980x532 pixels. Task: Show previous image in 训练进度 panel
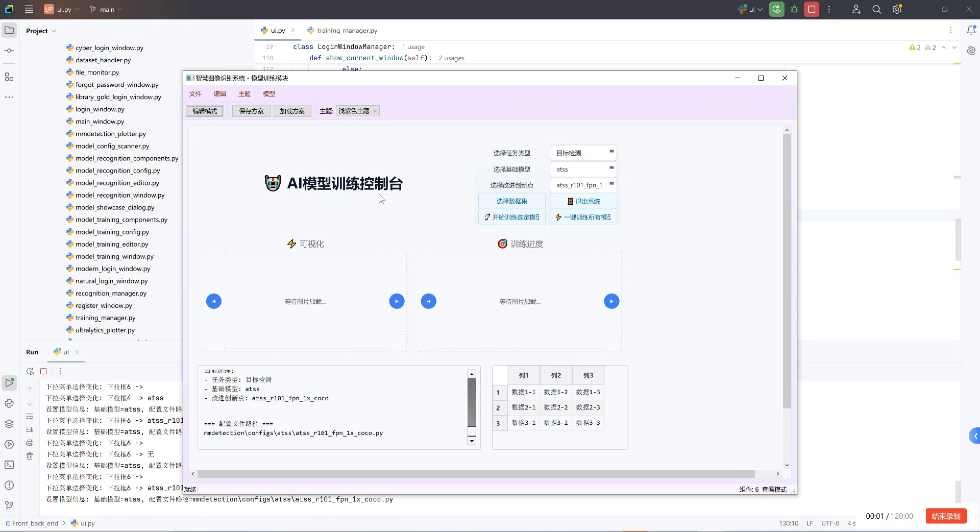tap(429, 301)
